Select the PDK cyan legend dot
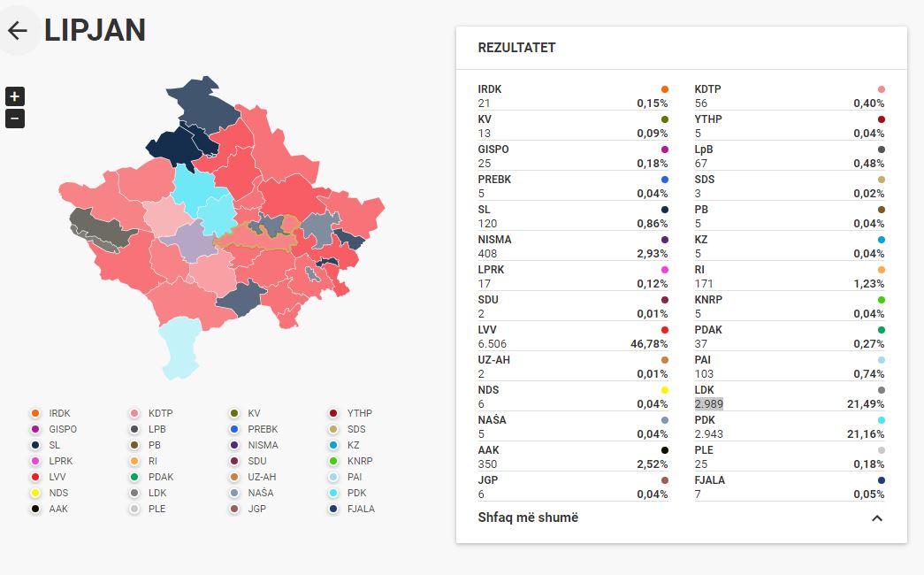The height and width of the screenshot is (575, 924). [x=333, y=493]
